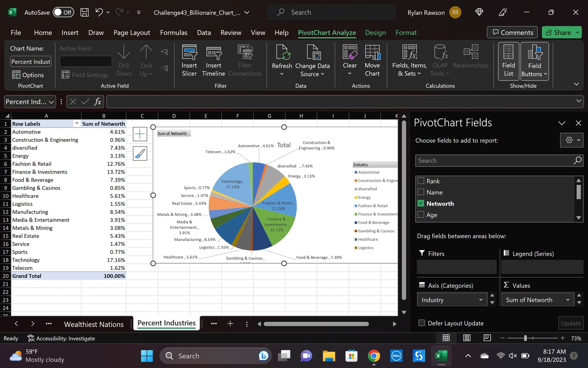
Task: Toggle the AutoSave switch
Action: pyautogui.click(x=63, y=12)
